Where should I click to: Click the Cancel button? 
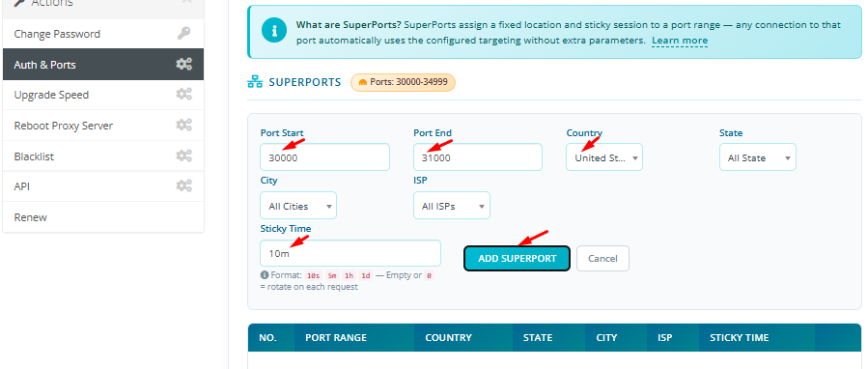(x=602, y=258)
